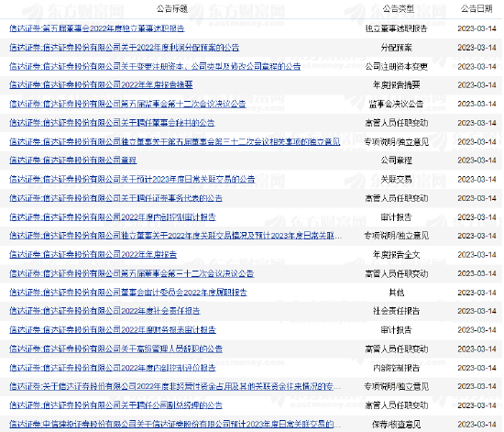This screenshot has height=432, width=504.
Task: Click the date in the 年度报告摘要 row
Action: pyautogui.click(x=477, y=85)
